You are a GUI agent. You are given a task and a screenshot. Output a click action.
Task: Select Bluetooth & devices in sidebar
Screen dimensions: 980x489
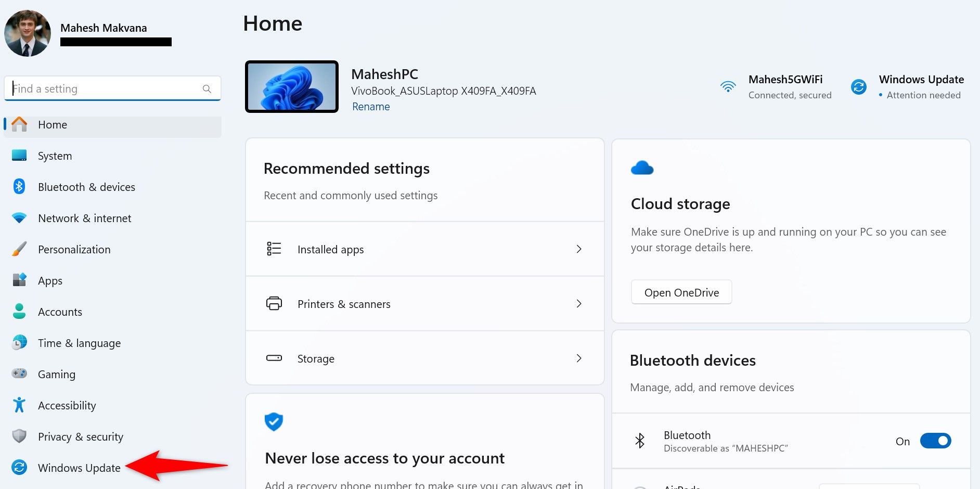pos(113,187)
